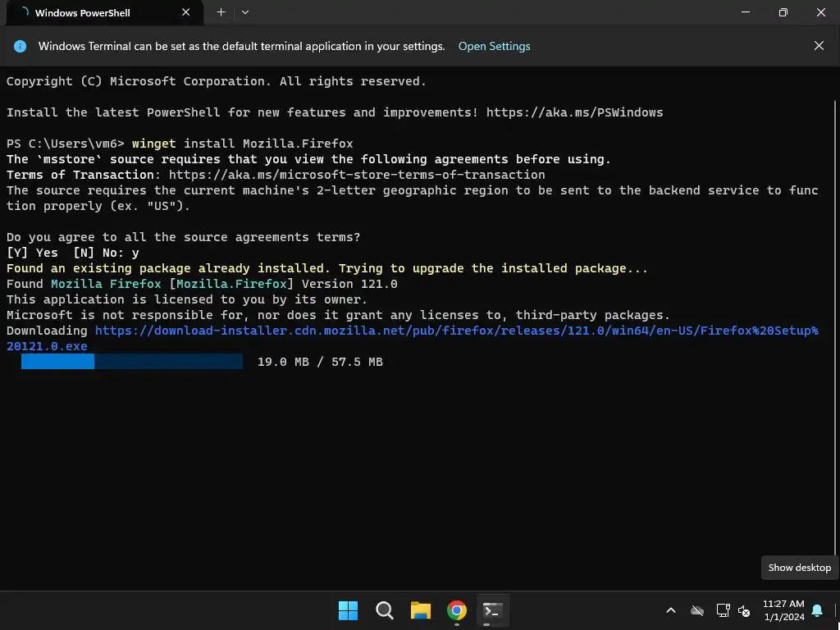Close the Windows Terminal window
Viewport: 840px width, 630px height.
click(820, 12)
